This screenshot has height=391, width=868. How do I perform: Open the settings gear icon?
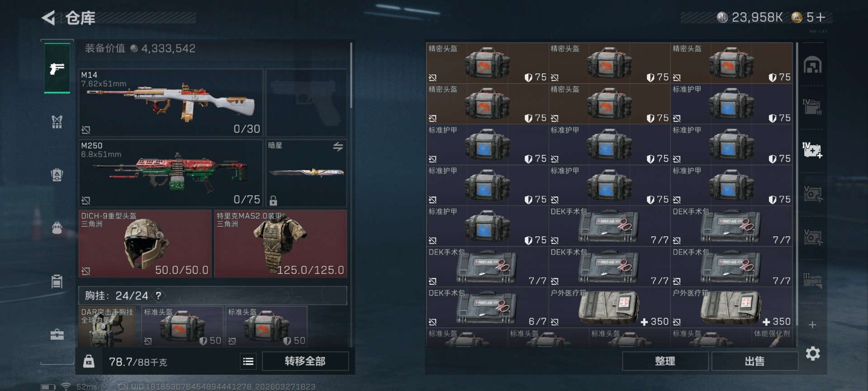(x=812, y=353)
